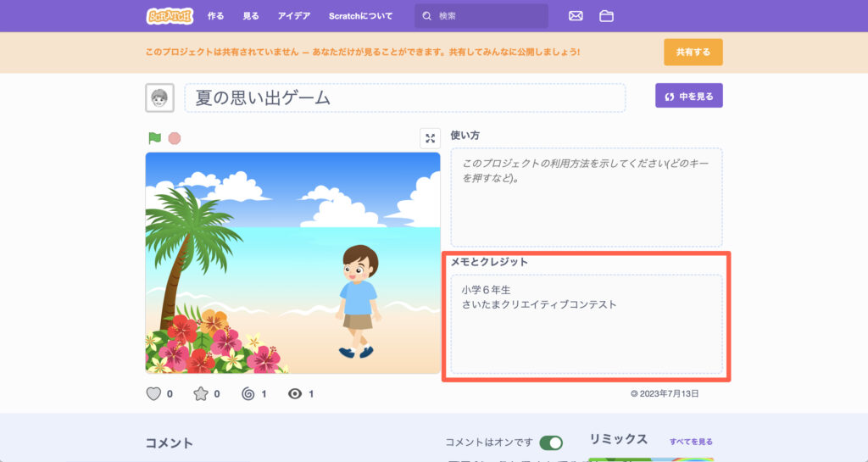Image resolution: width=868 pixels, height=462 pixels.
Task: Click the view count eye icon
Action: (295, 393)
